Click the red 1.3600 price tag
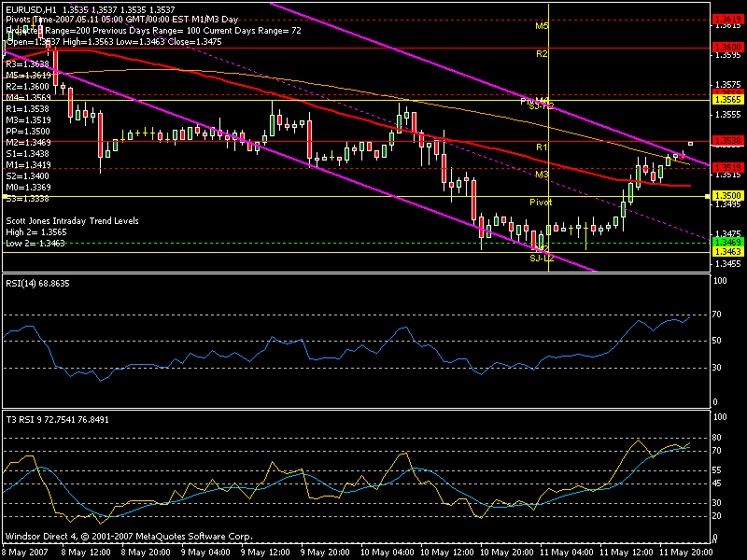Image resolution: width=747 pixels, height=560 pixels. pos(726,46)
